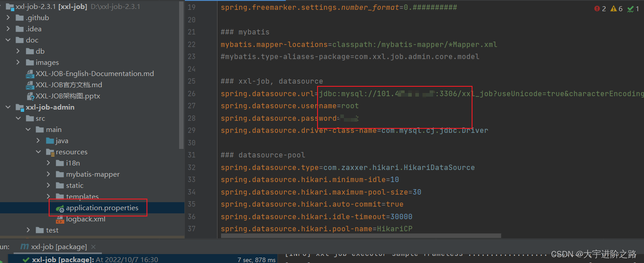644x263 pixels.
Task: Click the yellow warning count indicator
Action: (614, 8)
